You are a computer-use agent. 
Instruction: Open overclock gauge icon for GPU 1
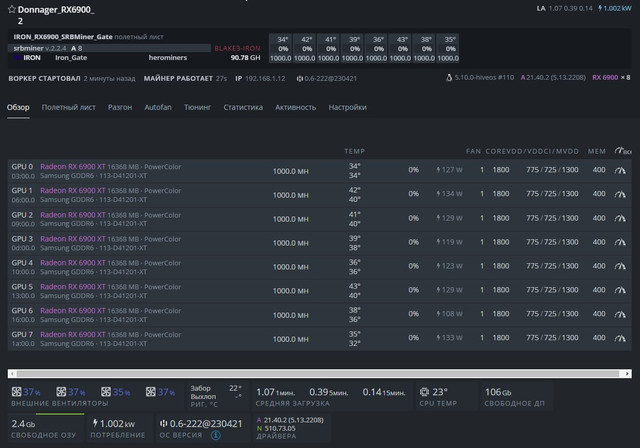coord(620,194)
